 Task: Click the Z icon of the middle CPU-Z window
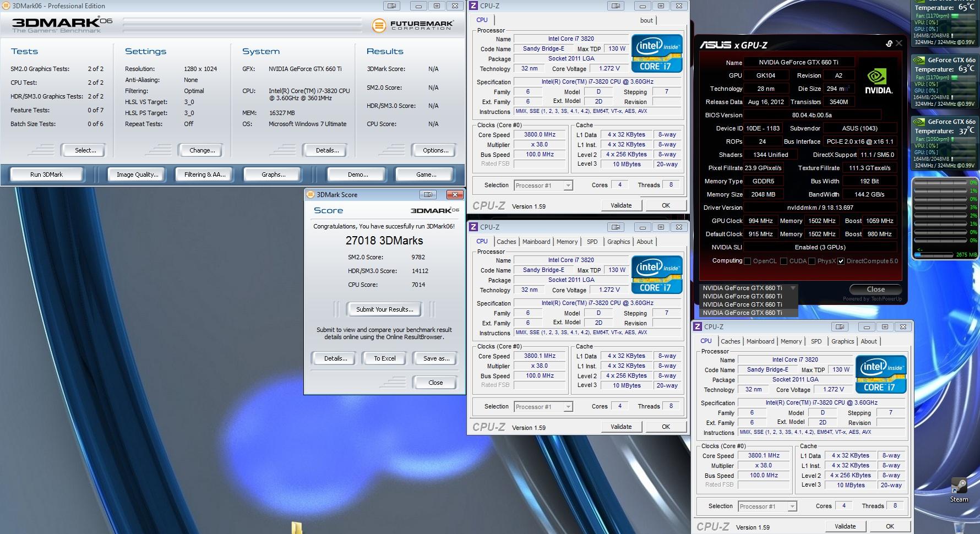[473, 227]
